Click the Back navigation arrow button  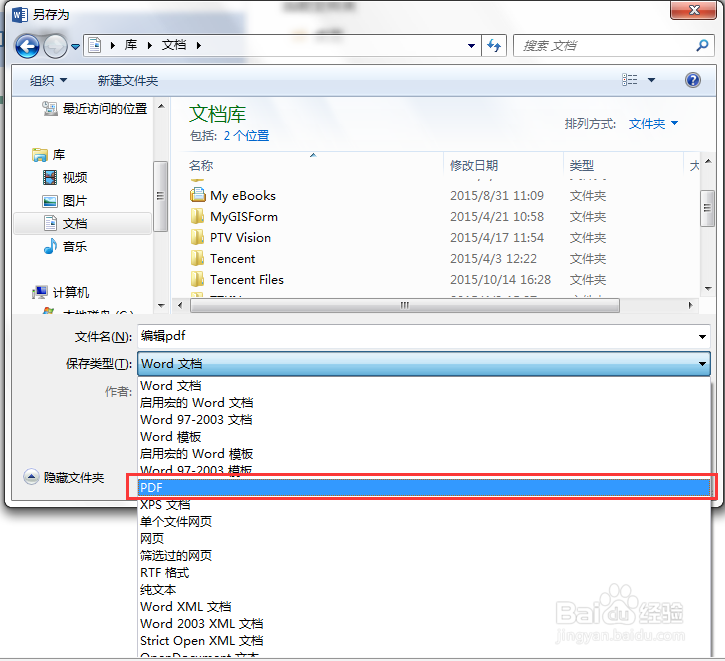[27, 46]
